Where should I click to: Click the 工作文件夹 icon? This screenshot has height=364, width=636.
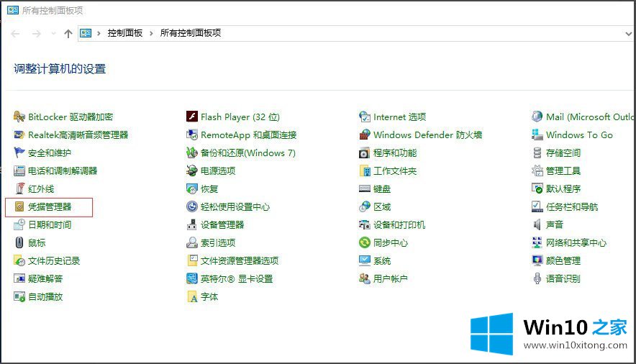point(365,170)
